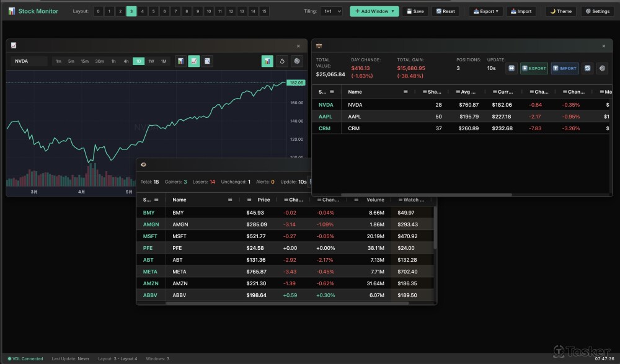Click portfolio refresh icon

(587, 68)
